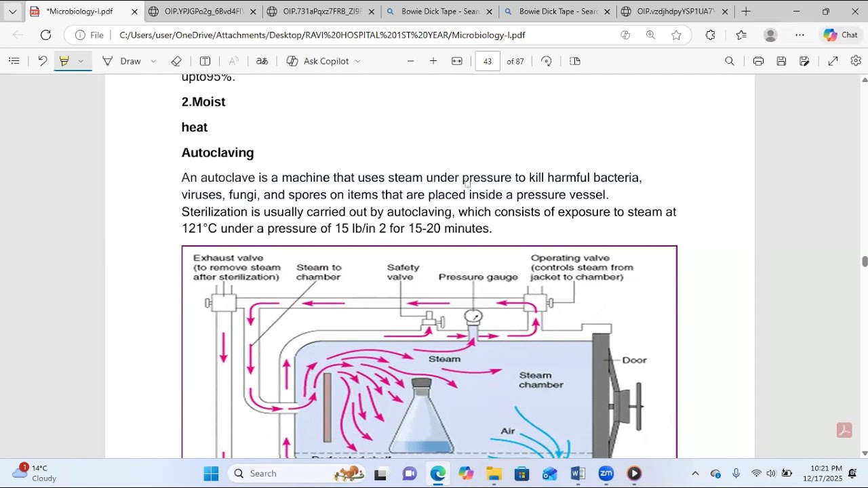Open the page view options
This screenshot has width=868, height=488.
[x=575, y=61]
